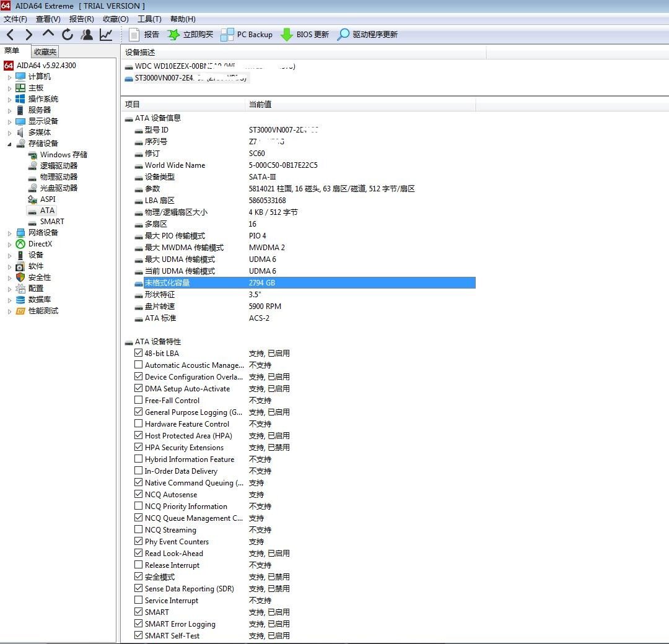Image resolution: width=669 pixels, height=644 pixels.
Task: Select the SMART item in the tree
Action: point(52,222)
